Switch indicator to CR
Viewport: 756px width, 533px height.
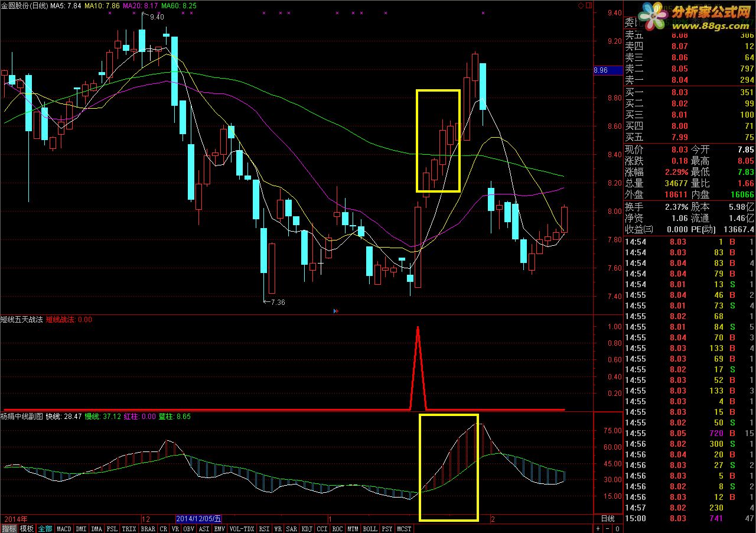(x=164, y=529)
